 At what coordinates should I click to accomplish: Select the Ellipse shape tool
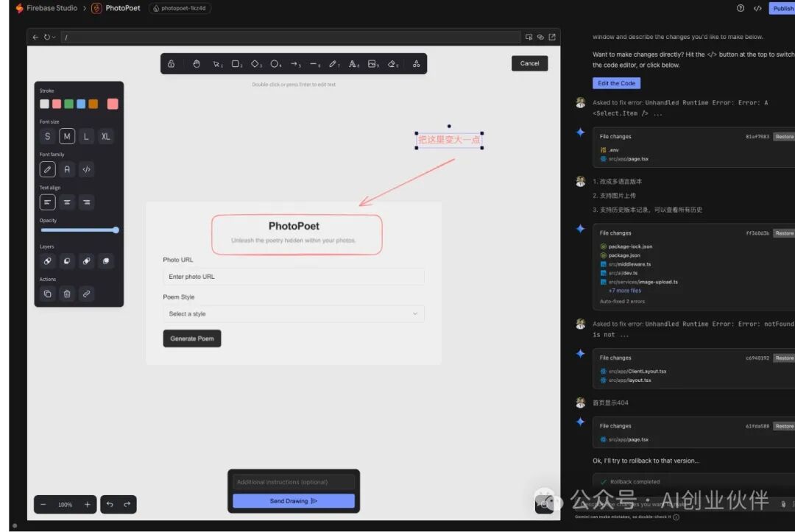click(275, 64)
